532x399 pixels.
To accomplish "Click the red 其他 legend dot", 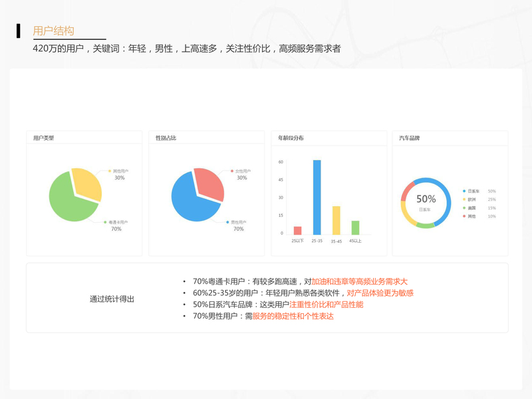I will click(x=464, y=216).
